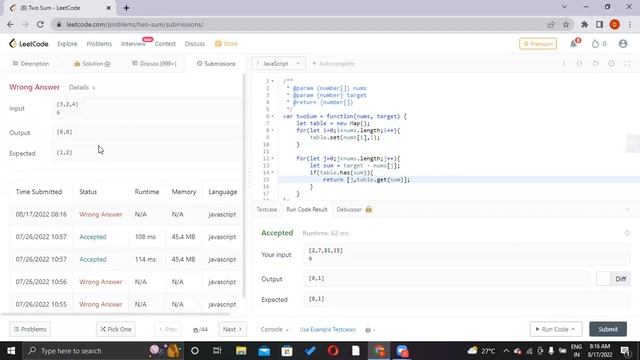This screenshot has width=640, height=360.
Task: Toggle the Autocomplete option
Action: tap(333, 64)
